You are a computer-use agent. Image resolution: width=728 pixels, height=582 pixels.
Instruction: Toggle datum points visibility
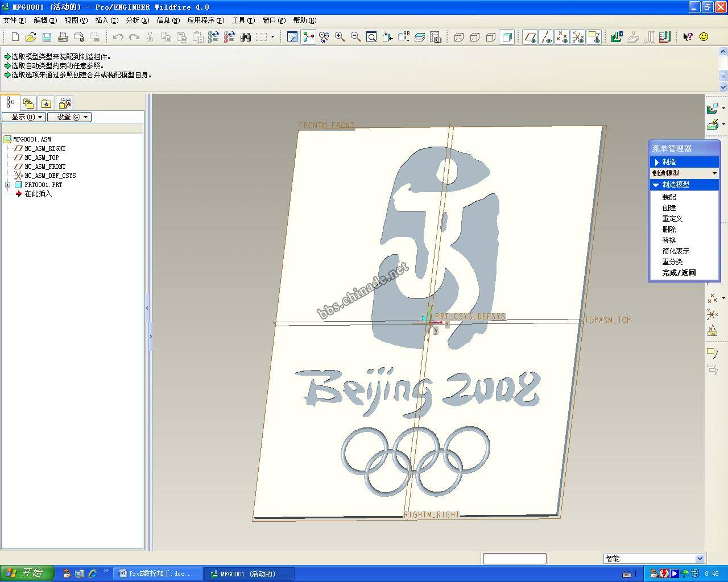click(562, 37)
